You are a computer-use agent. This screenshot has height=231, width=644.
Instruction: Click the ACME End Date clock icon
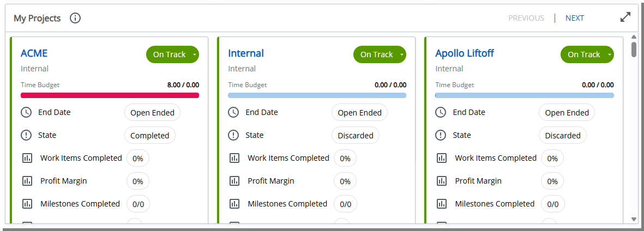click(x=27, y=113)
